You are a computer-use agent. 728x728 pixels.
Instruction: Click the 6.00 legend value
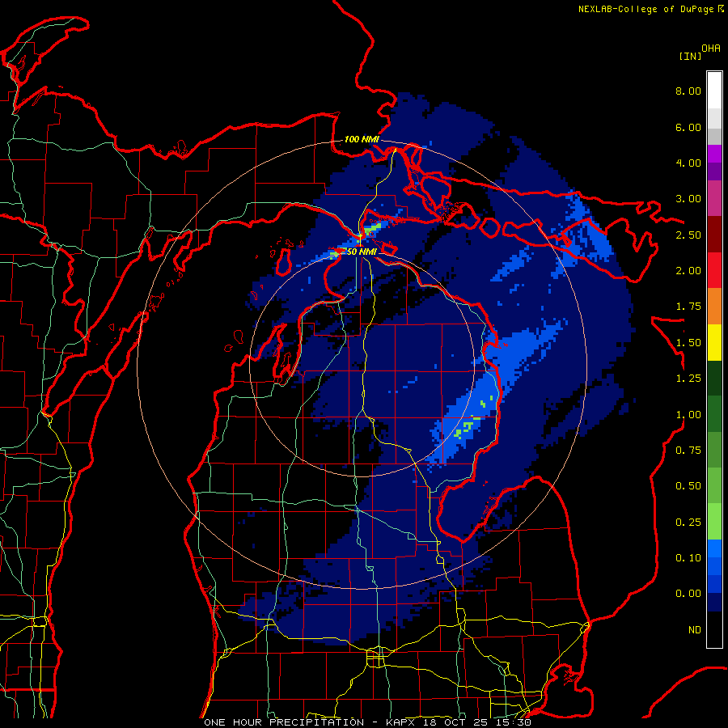(688, 127)
